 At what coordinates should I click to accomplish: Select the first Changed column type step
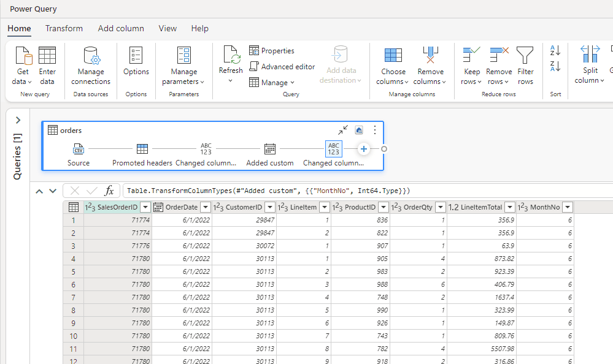click(x=206, y=149)
